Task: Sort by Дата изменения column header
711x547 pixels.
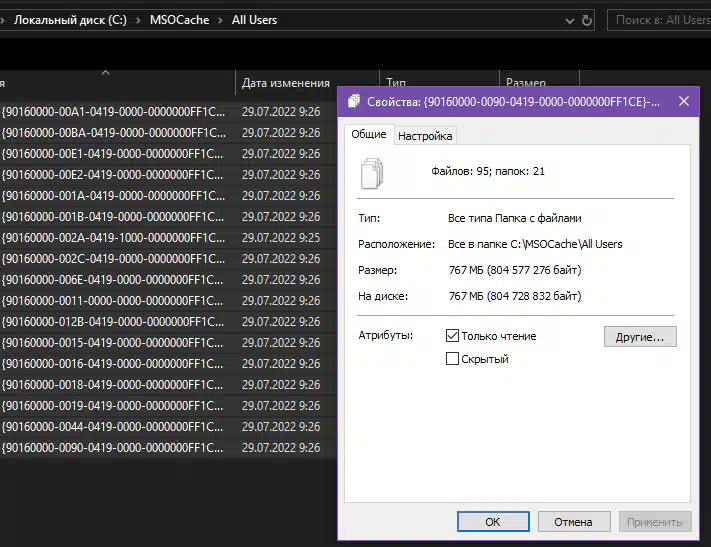Action: 286,83
